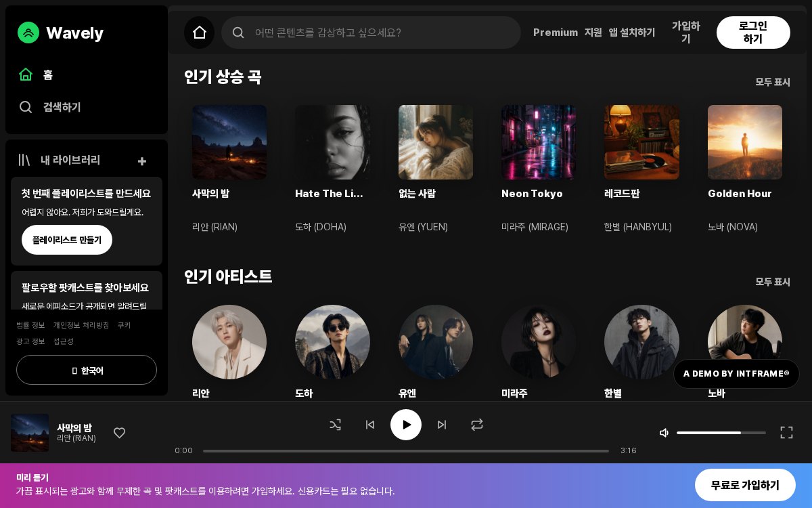Click artist name 미라주 (MIRAGE)

pyautogui.click(x=535, y=227)
